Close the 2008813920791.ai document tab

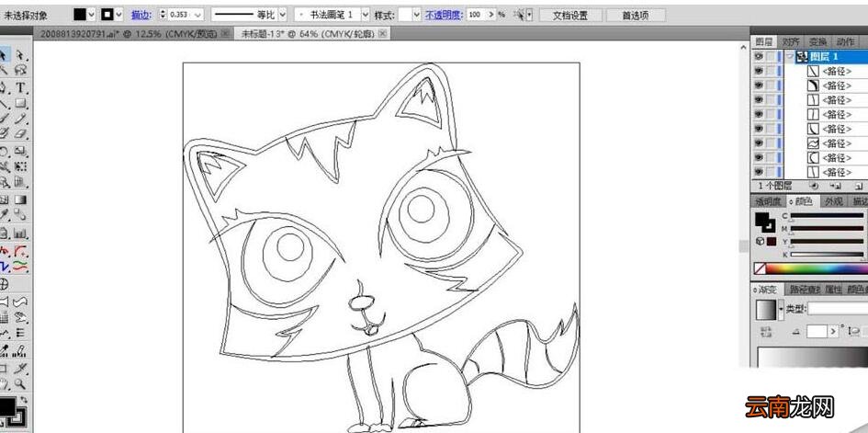(225, 34)
